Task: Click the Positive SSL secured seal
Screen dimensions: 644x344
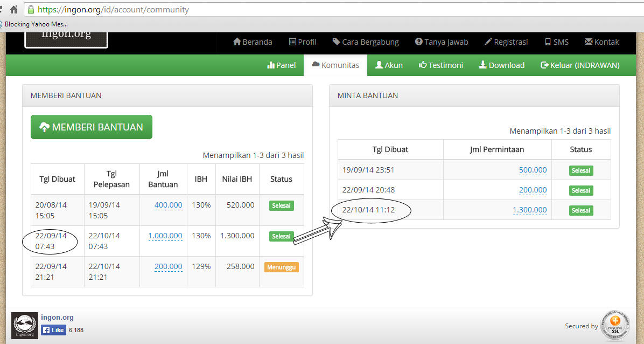Action: pyautogui.click(x=615, y=325)
